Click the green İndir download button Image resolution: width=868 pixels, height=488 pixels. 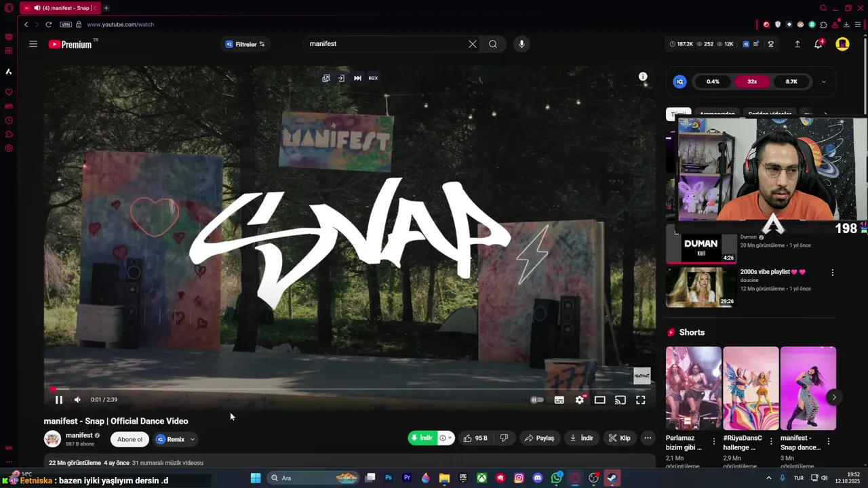click(x=422, y=438)
